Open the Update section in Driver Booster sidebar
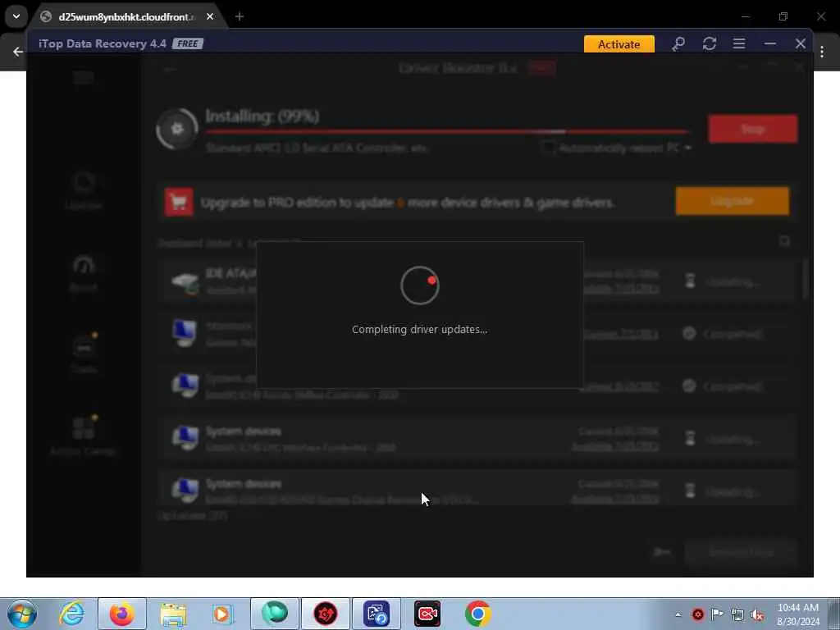Viewport: 840px width, 630px height. click(84, 190)
